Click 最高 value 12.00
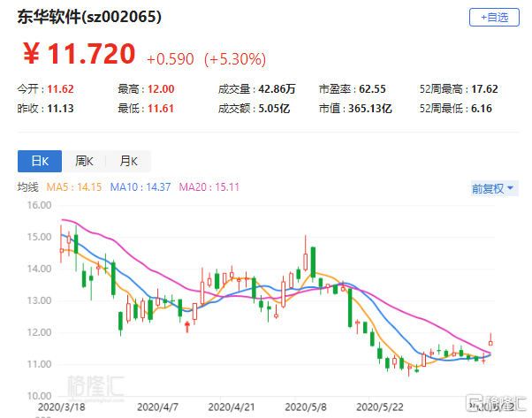This screenshot has height=418, width=532. 161,89
